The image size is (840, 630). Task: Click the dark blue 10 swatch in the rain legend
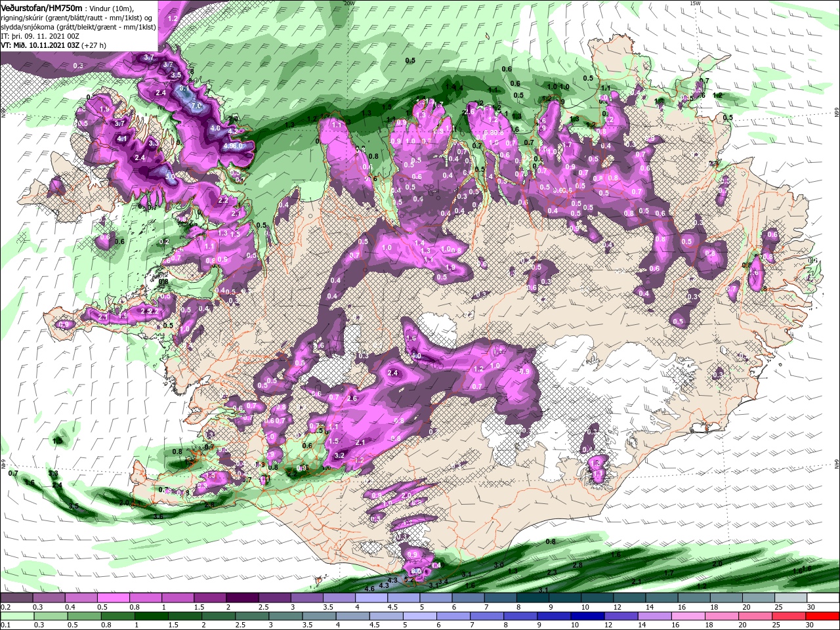586,616
